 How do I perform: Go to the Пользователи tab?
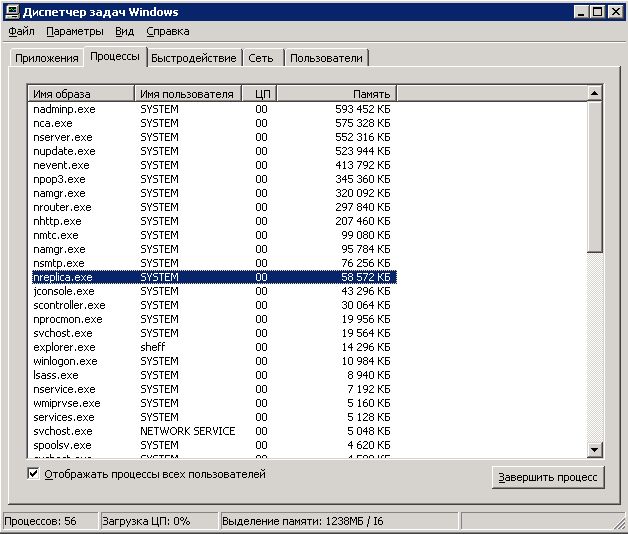tap(326, 58)
